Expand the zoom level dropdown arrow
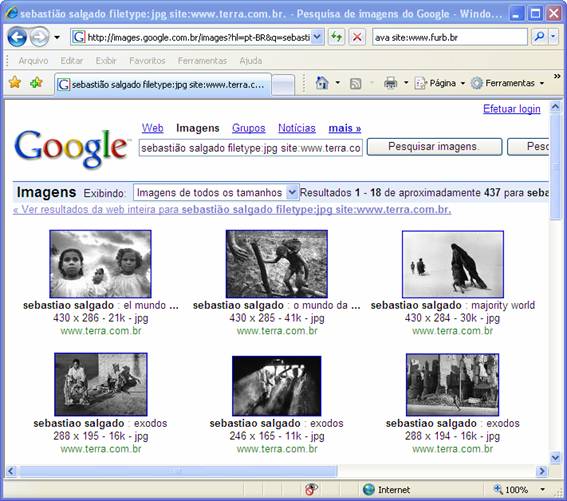The height and width of the screenshot is (501, 567). pos(542,490)
